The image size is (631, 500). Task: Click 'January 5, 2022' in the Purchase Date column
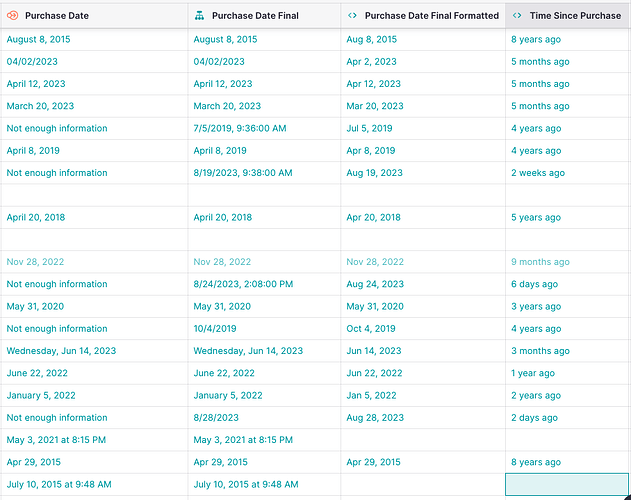coord(94,395)
